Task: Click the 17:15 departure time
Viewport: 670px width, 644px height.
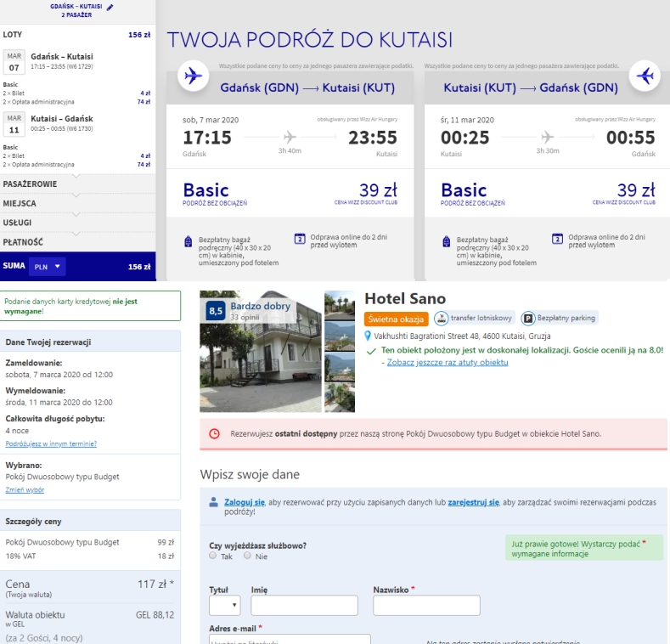Action: (207, 138)
